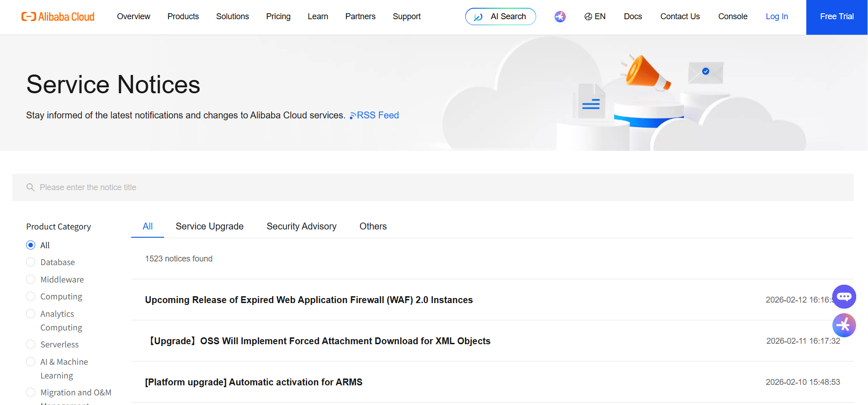Open the Log In link
The image size is (868, 405).
click(x=777, y=16)
